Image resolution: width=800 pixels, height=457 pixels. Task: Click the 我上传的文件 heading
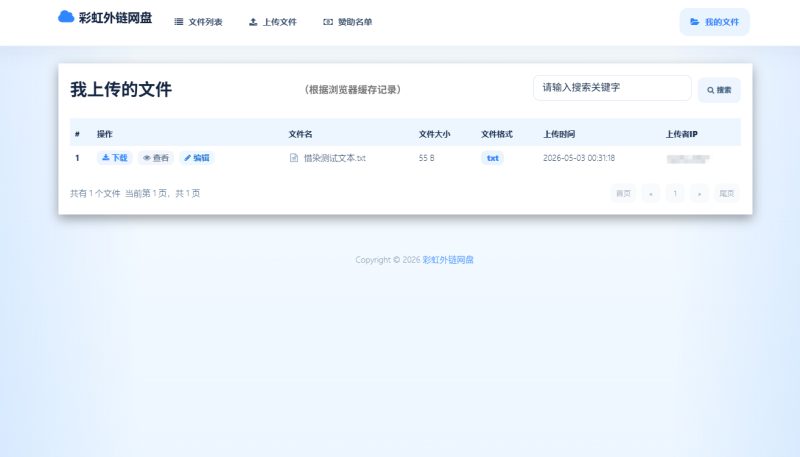point(121,89)
